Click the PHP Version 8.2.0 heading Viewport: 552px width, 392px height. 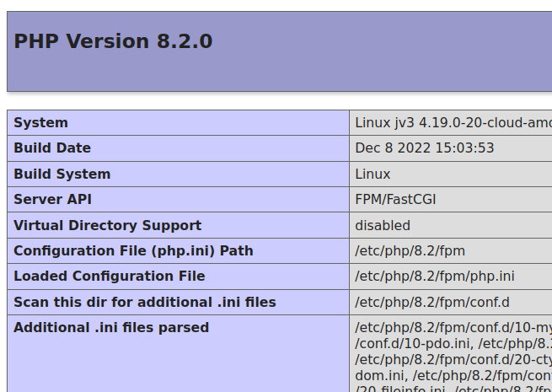click(113, 41)
